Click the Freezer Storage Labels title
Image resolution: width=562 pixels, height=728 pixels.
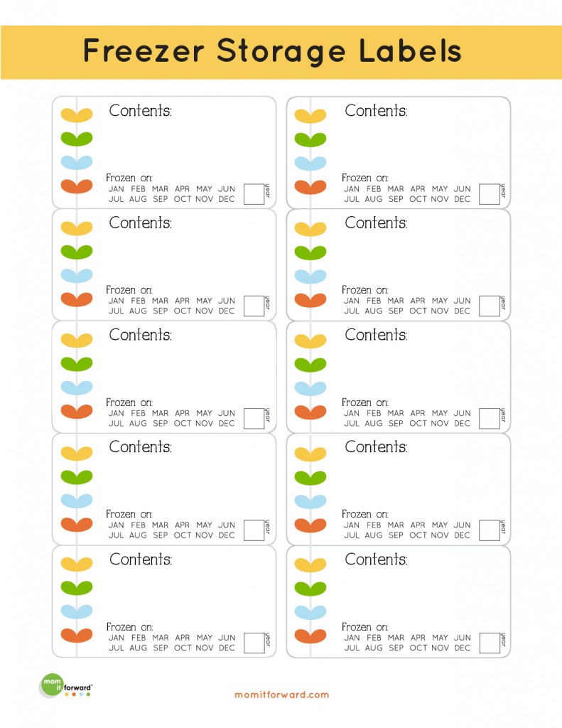(x=272, y=50)
